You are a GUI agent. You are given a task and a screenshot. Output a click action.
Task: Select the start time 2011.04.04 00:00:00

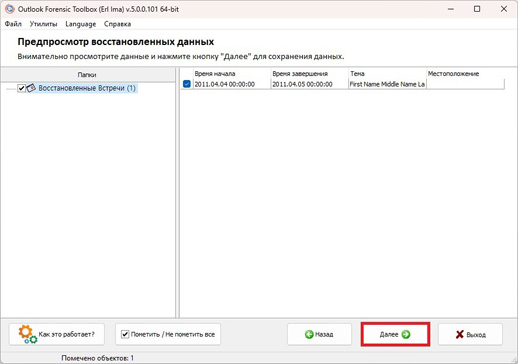point(225,84)
